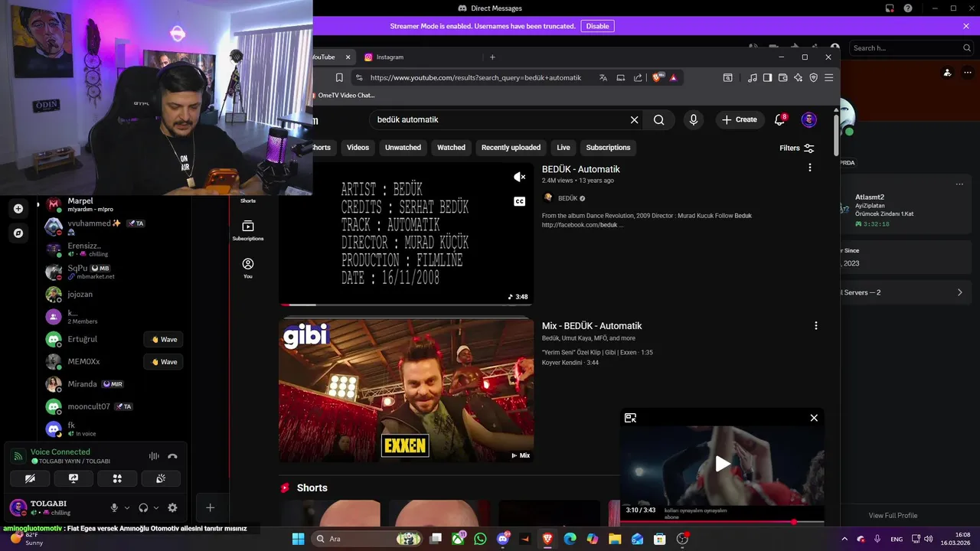The image size is (980, 551).
Task: Expand headphone output options arrow
Action: point(156,507)
